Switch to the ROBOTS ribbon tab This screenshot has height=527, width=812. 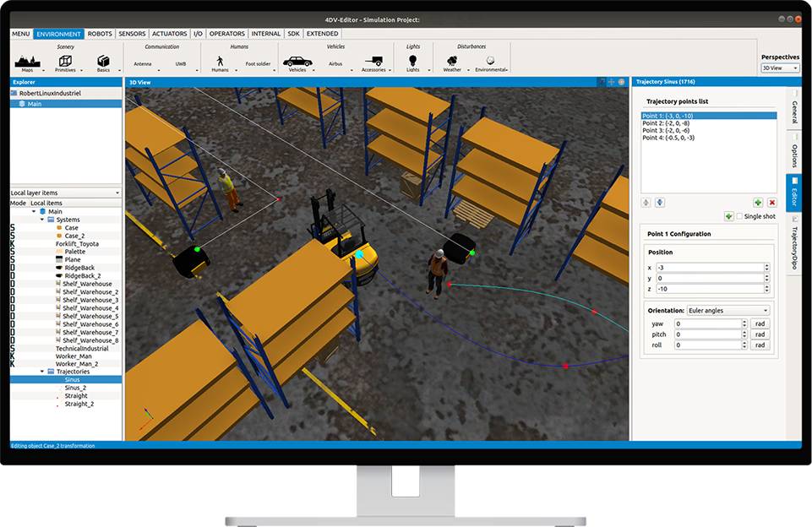(x=100, y=34)
